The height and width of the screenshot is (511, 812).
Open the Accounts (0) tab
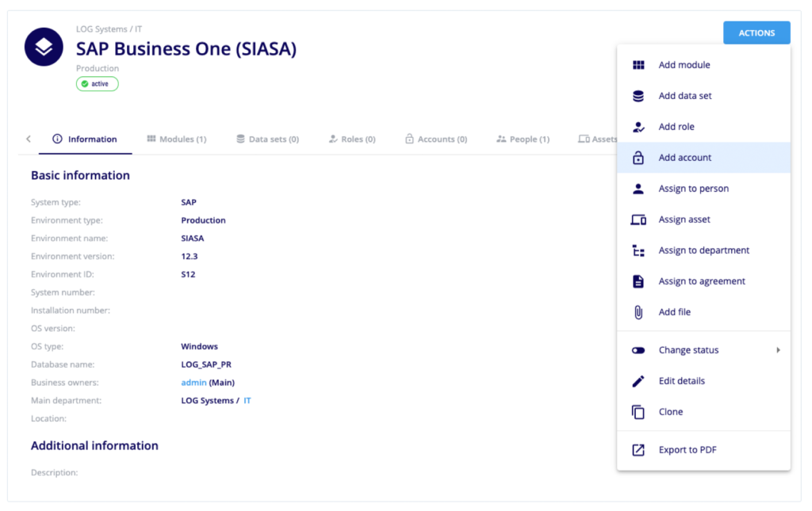point(436,139)
